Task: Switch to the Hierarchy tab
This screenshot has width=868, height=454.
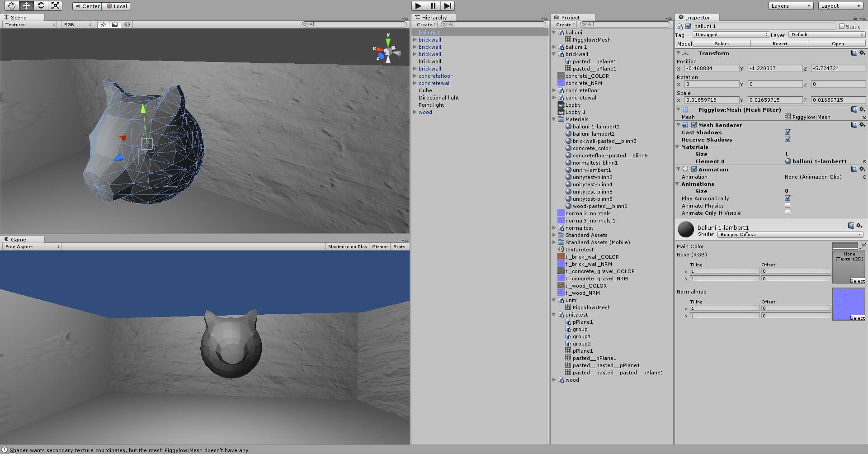Action: tap(433, 17)
